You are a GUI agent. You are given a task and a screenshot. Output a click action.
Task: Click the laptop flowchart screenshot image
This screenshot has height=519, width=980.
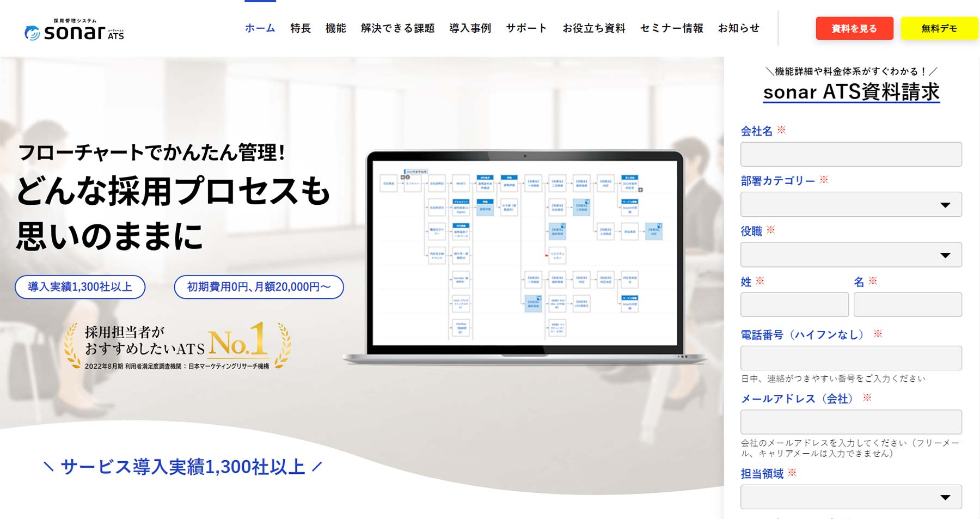click(525, 257)
